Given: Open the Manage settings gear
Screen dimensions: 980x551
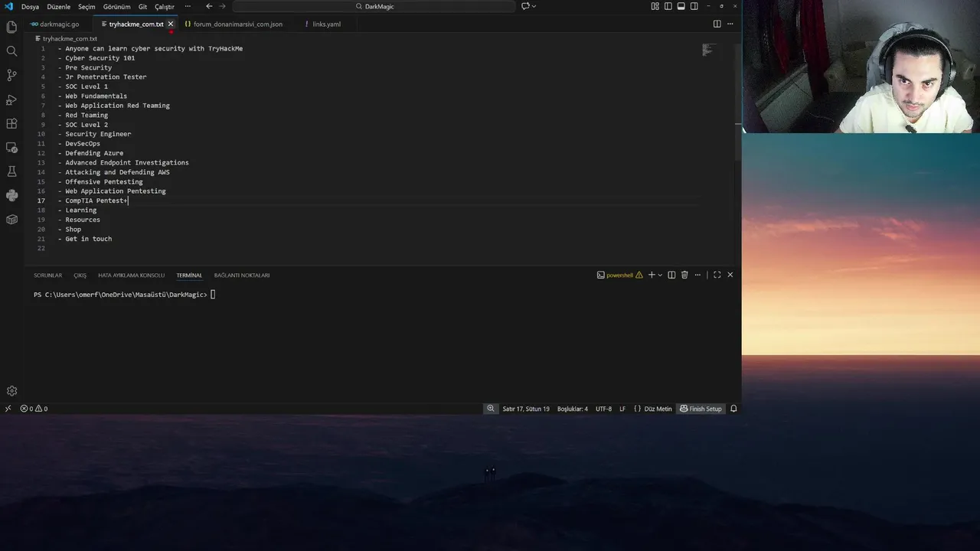Looking at the screenshot, I should pyautogui.click(x=11, y=390).
